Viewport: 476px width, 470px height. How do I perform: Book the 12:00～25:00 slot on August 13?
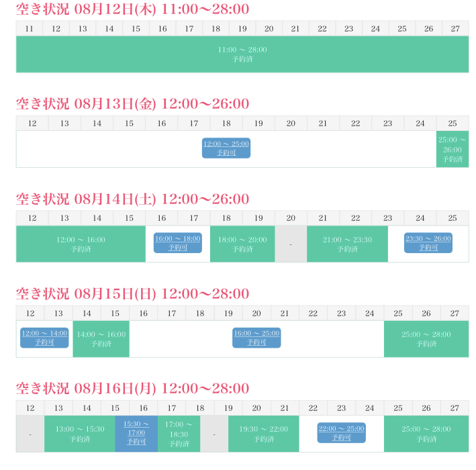point(226,148)
